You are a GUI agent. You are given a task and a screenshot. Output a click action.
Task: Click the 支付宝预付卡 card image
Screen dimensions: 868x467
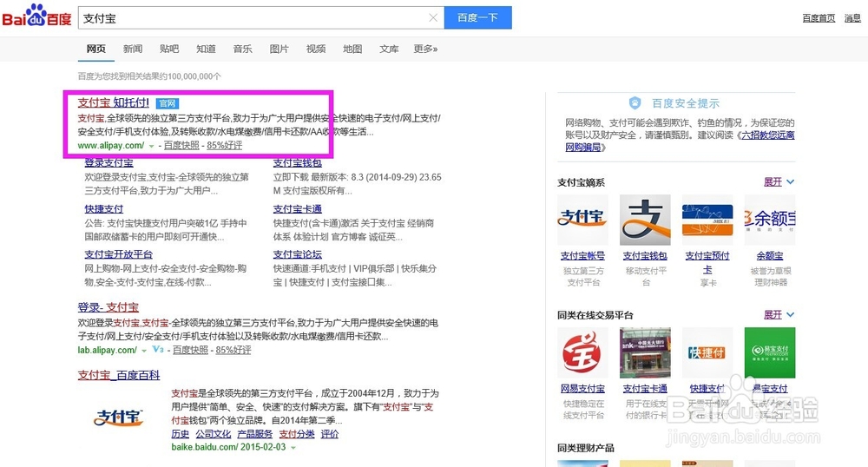coord(707,220)
